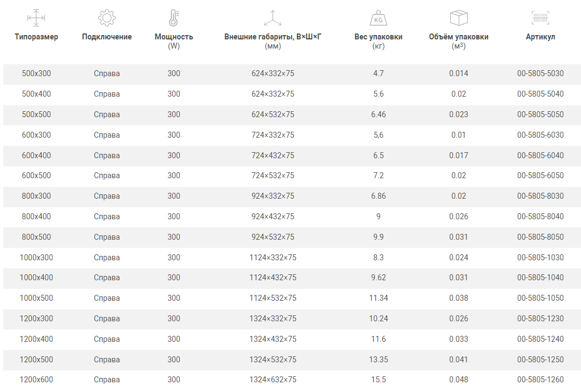Click the Артикул column header label
This screenshot has height=392, width=581.
click(x=540, y=37)
